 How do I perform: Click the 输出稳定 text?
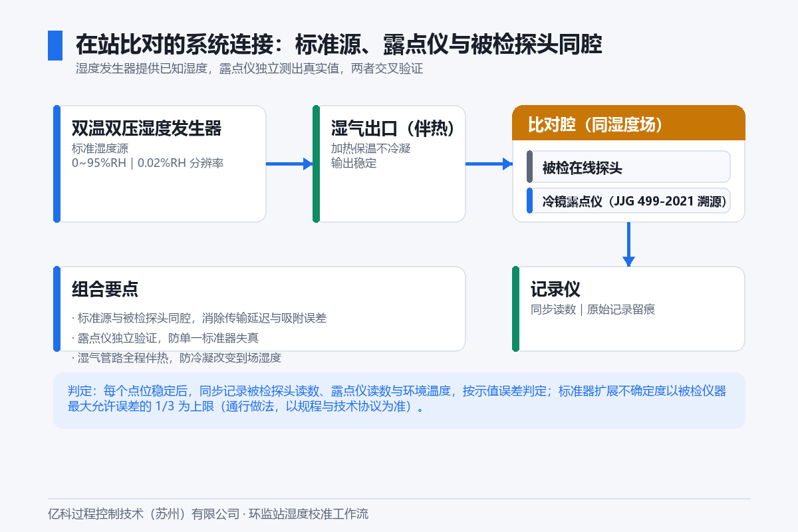click(x=353, y=163)
